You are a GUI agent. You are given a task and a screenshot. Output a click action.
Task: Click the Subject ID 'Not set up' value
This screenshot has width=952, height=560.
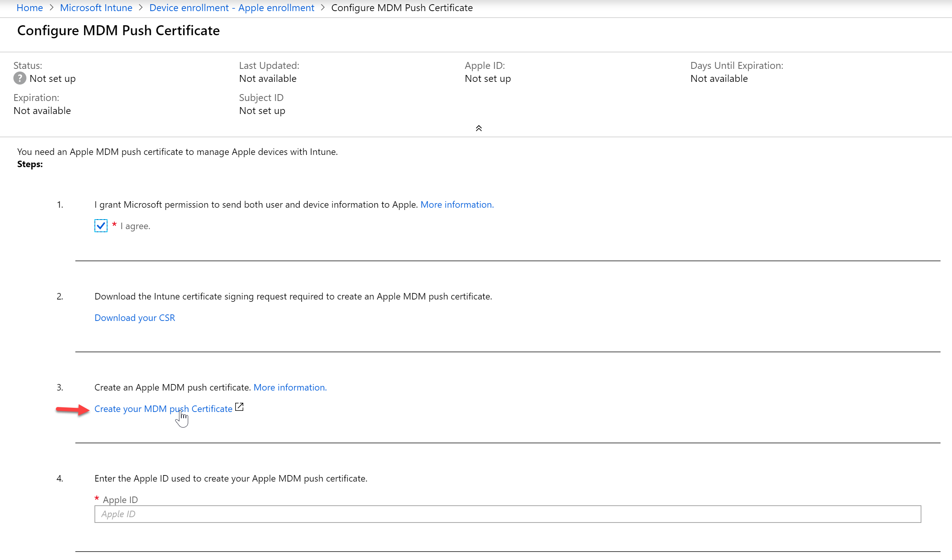262,111
